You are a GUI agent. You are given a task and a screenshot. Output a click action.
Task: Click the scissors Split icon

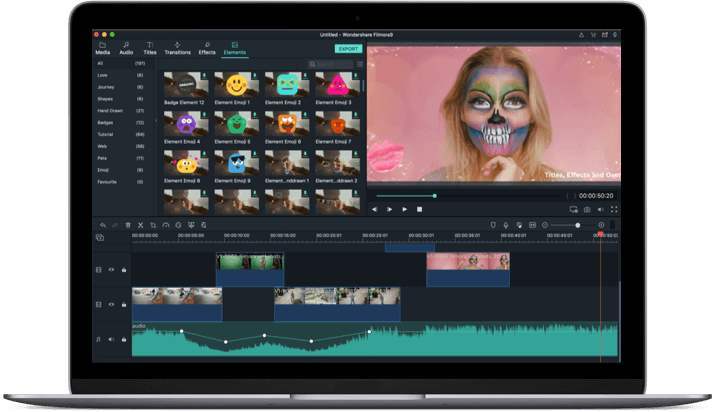(140, 225)
